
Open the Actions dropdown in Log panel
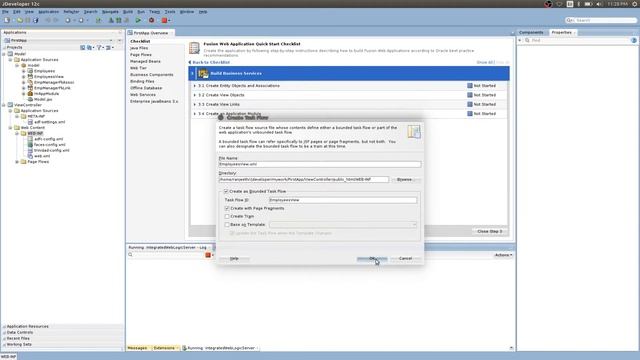[503, 255]
